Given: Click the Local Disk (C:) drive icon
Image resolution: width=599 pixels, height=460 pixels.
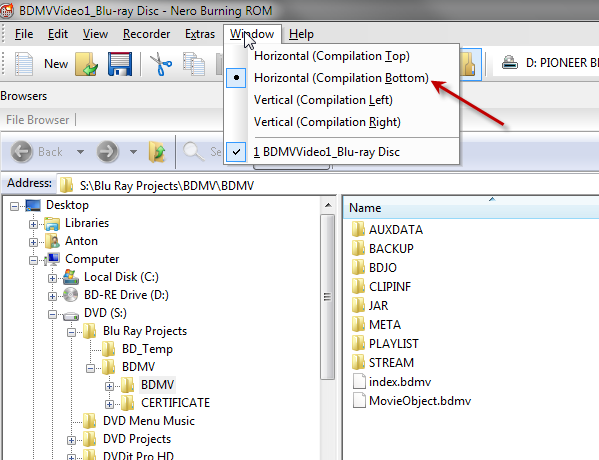Looking at the screenshot, I should coord(71,277).
